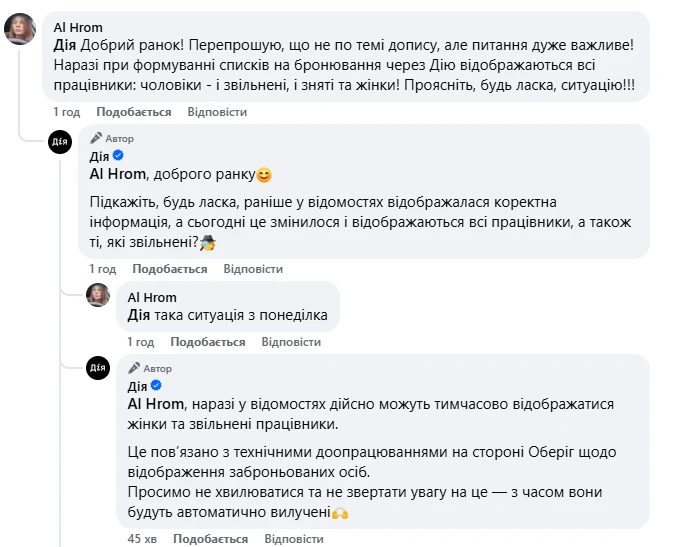The height and width of the screenshot is (547, 675).
Task: Open the Дія profile avatar in first reply
Action: pyautogui.click(x=60, y=142)
